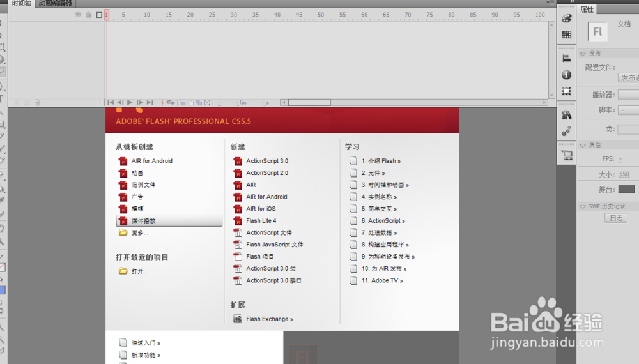Click frame 1 playhead marker
This screenshot has height=364, width=639.
[106, 15]
